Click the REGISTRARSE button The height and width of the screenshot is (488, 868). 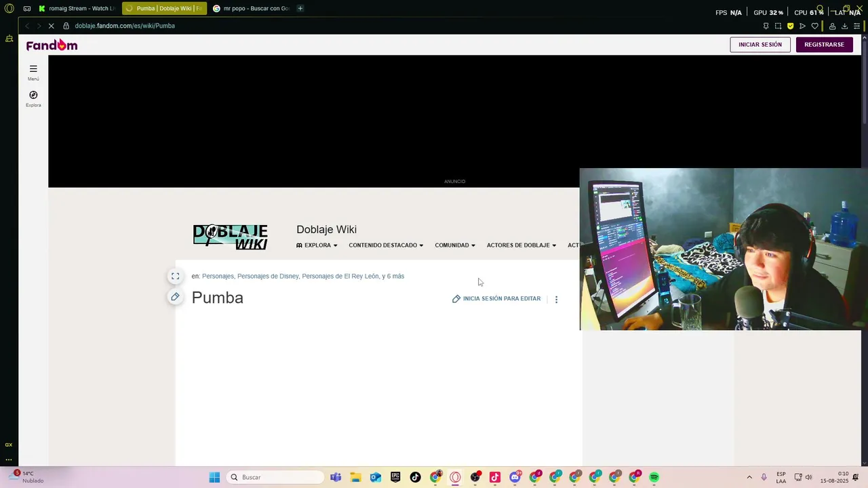coord(824,45)
